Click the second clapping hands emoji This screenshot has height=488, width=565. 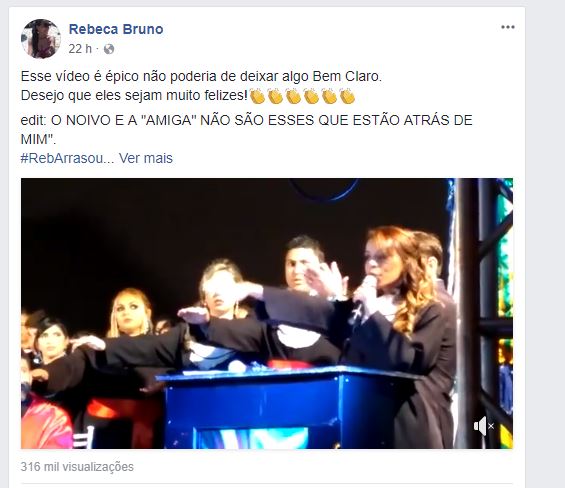[275, 96]
